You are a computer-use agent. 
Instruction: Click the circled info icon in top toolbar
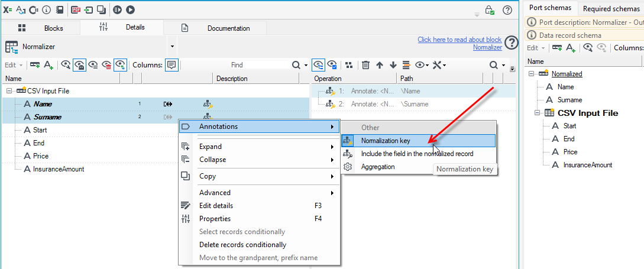click(46, 10)
